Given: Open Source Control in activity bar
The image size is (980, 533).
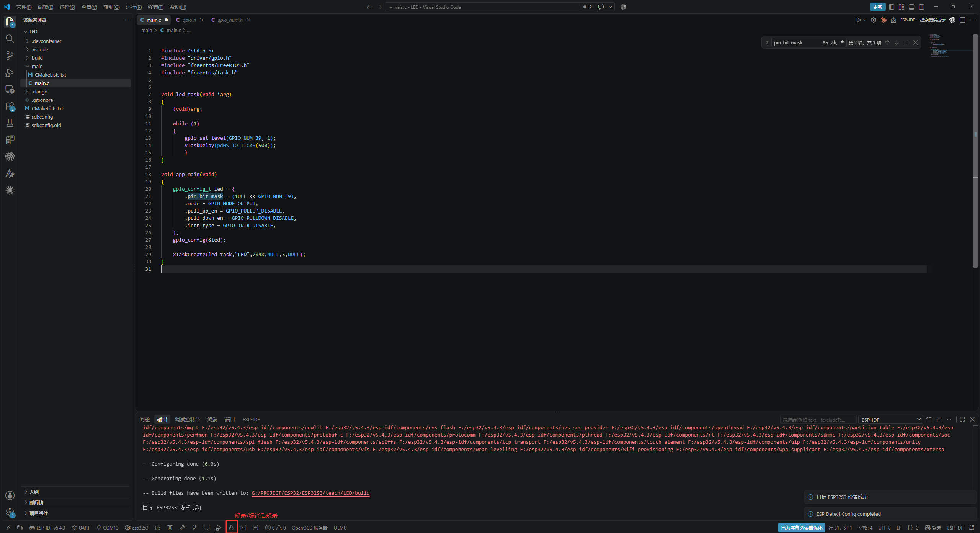Looking at the screenshot, I should pyautogui.click(x=10, y=56).
